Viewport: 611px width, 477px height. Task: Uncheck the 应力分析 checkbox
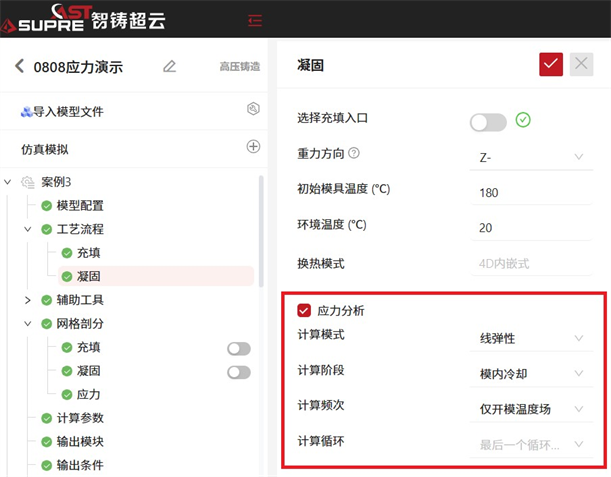click(304, 311)
